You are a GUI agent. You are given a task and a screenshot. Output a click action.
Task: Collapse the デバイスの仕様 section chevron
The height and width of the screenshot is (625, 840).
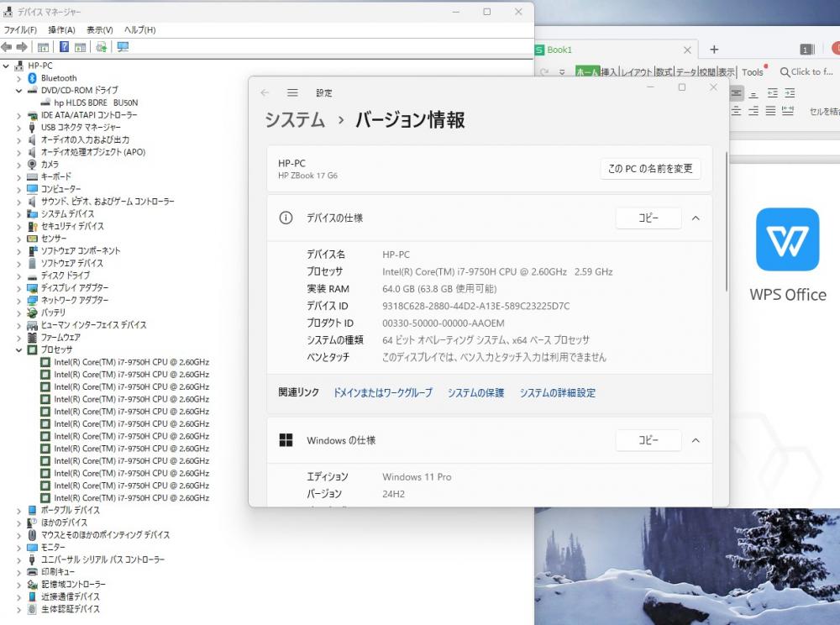696,218
